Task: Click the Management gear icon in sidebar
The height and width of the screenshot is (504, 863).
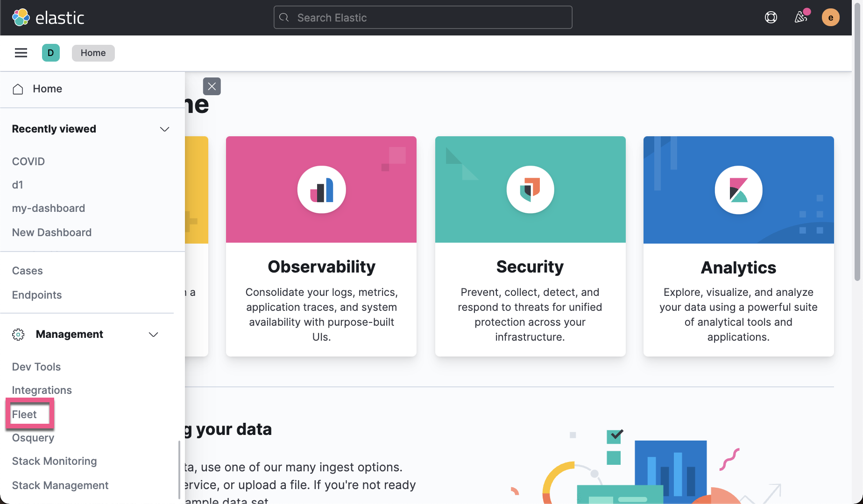Action: [18, 334]
